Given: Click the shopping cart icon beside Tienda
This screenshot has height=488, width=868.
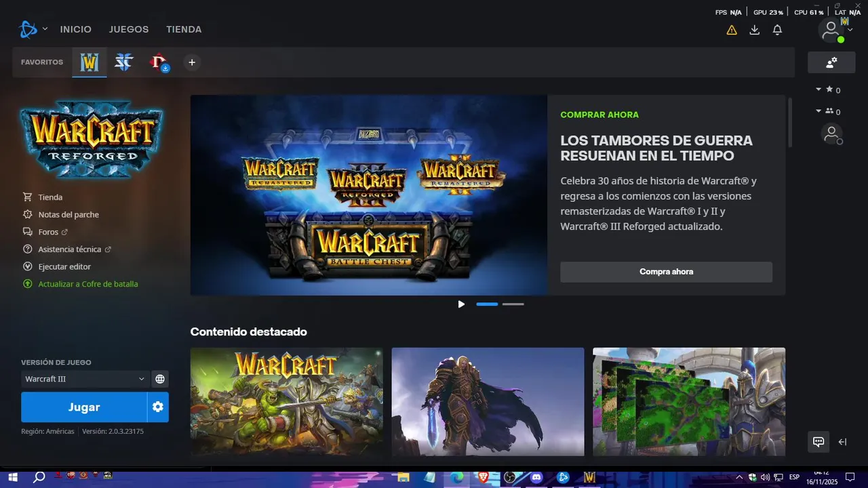Looking at the screenshot, I should pos(28,197).
